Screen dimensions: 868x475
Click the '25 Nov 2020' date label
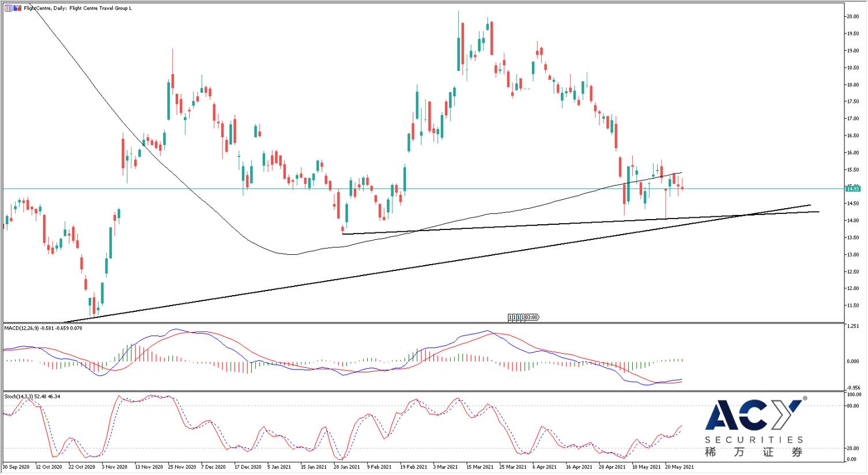pos(181,468)
